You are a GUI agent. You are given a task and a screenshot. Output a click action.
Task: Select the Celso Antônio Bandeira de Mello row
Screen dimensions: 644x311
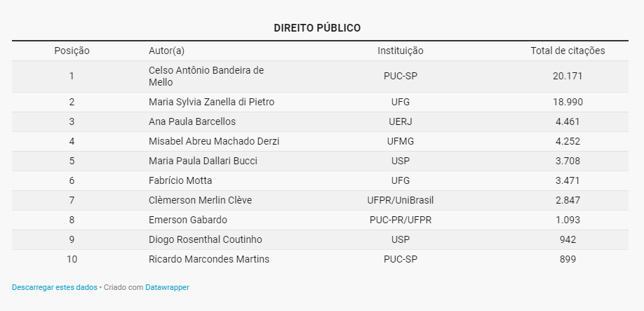pyautogui.click(x=320, y=77)
